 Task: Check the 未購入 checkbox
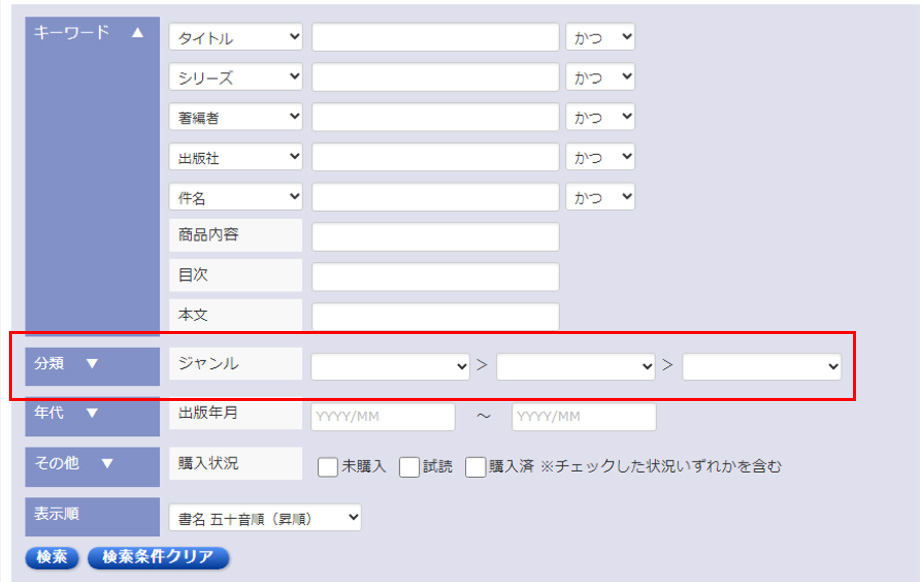(x=327, y=467)
